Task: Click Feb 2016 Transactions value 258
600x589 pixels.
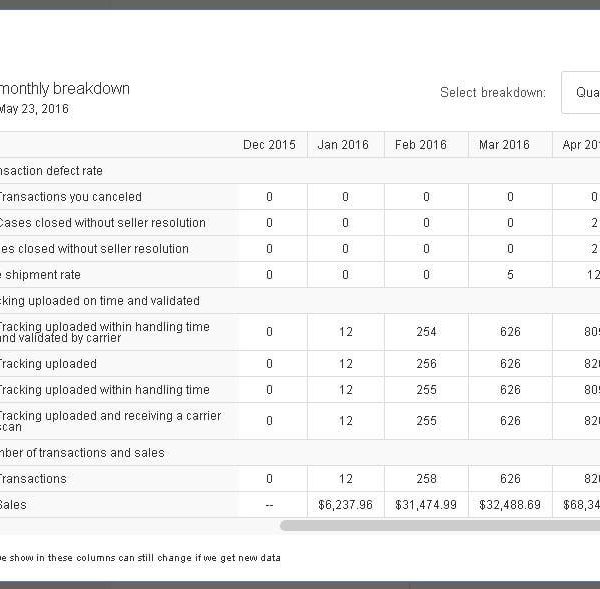Action: coord(426,479)
